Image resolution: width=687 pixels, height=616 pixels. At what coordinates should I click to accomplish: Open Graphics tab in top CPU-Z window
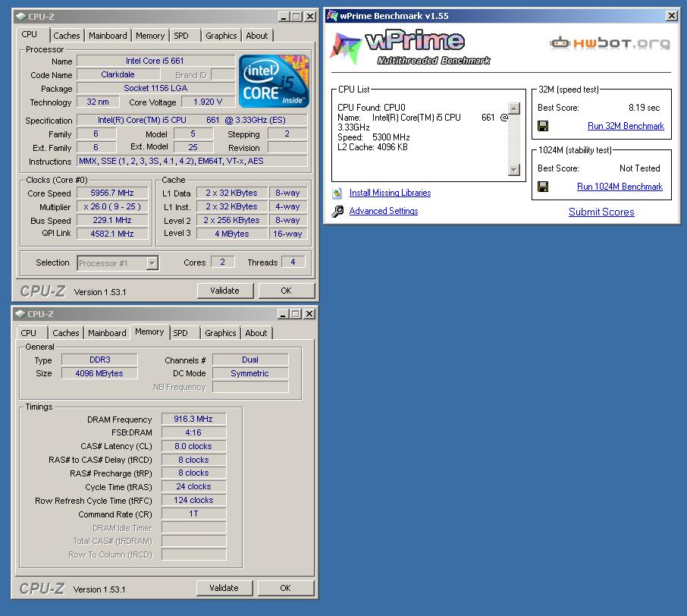(221, 36)
